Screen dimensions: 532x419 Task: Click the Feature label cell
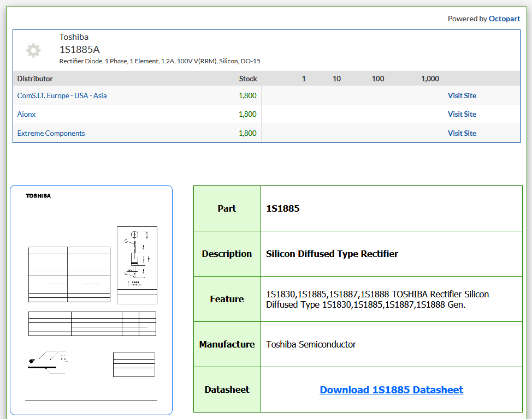tap(227, 299)
